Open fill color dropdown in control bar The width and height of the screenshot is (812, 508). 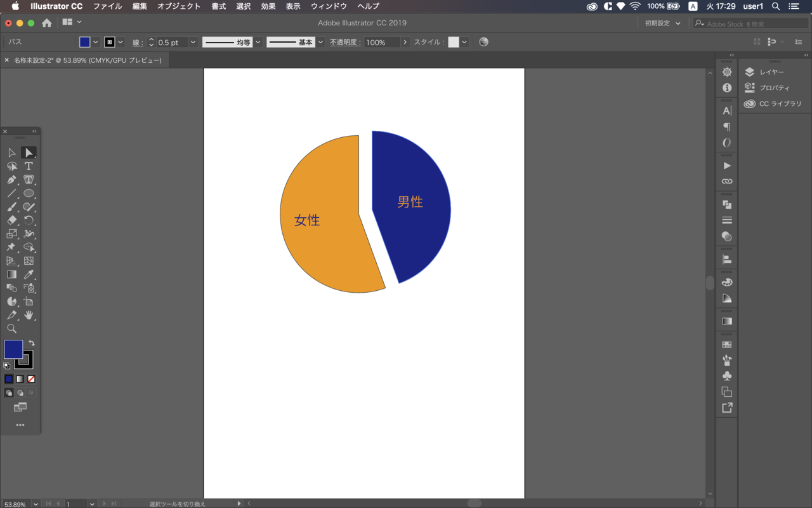coord(96,42)
